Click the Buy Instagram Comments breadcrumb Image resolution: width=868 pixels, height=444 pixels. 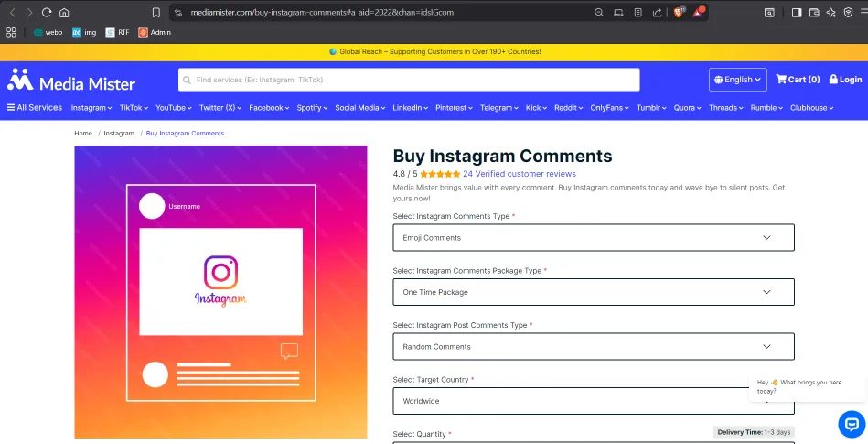pyautogui.click(x=185, y=133)
